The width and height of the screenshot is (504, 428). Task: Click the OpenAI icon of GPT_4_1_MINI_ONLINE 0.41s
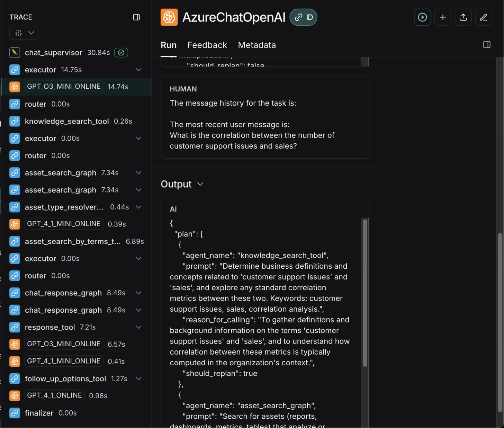15,362
